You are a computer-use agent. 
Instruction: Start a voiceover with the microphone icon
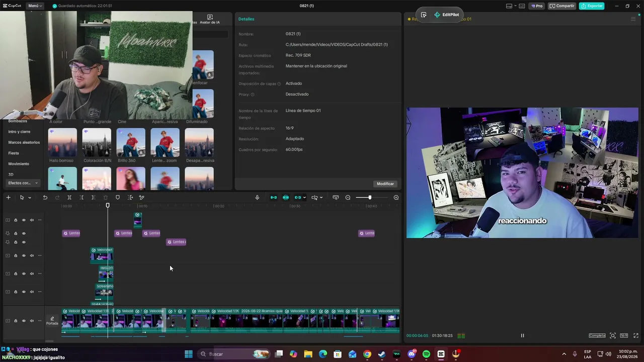coord(257,198)
